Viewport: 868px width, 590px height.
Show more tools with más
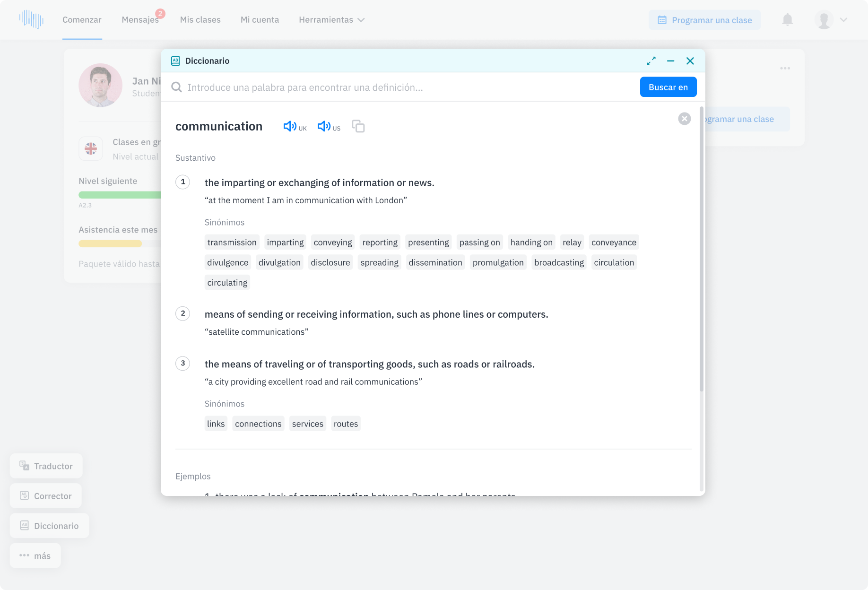coord(35,556)
